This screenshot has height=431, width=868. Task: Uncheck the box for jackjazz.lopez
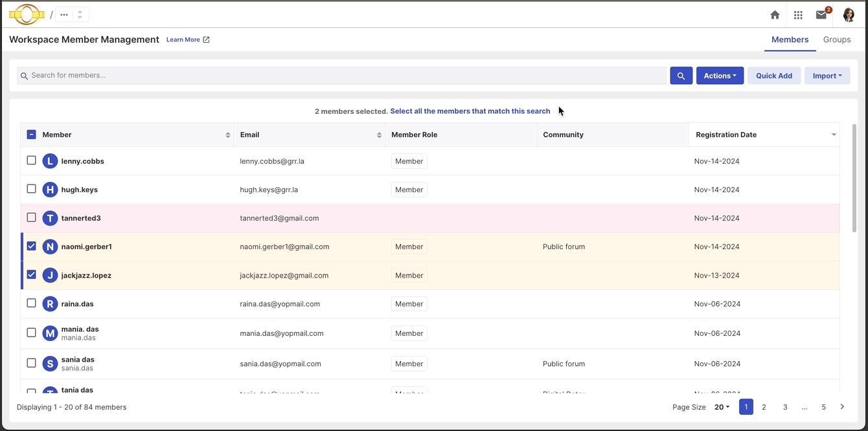pyautogui.click(x=31, y=274)
